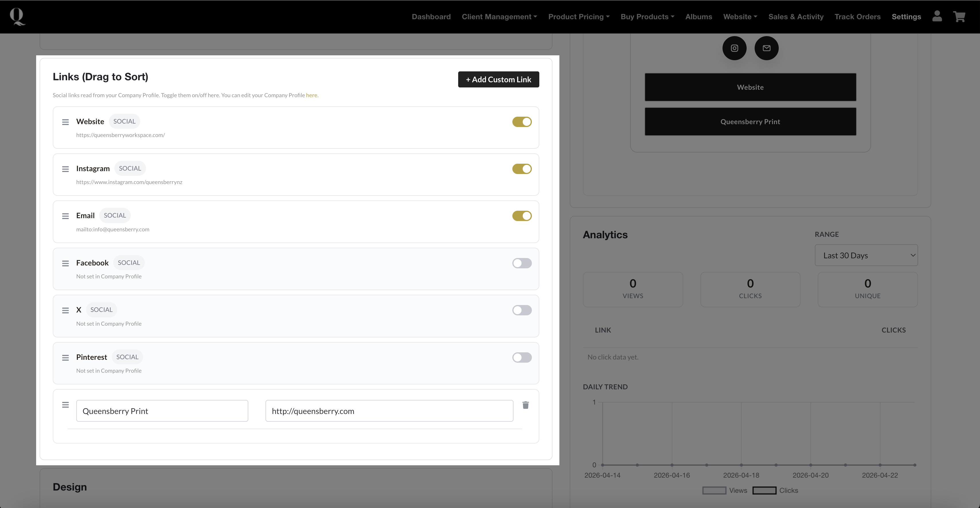Screen dimensions: 980x508
Task: Open the Last 30 Days range dropdown
Action: coord(866,255)
